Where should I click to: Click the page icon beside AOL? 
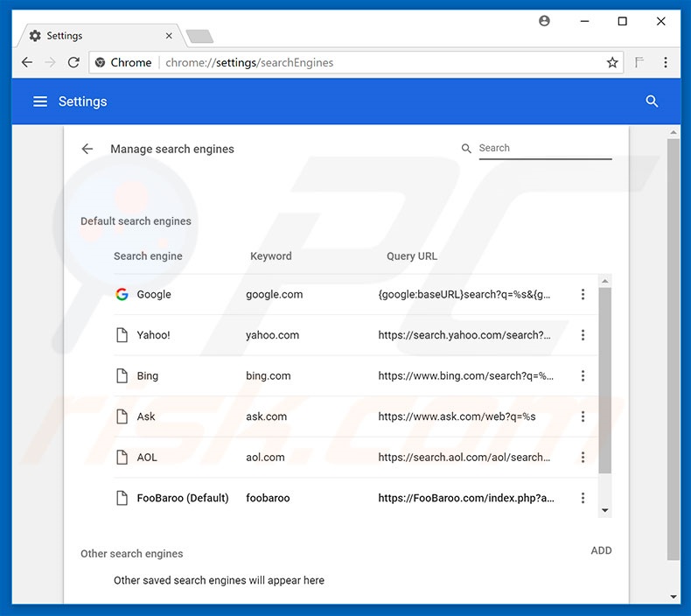tap(122, 458)
